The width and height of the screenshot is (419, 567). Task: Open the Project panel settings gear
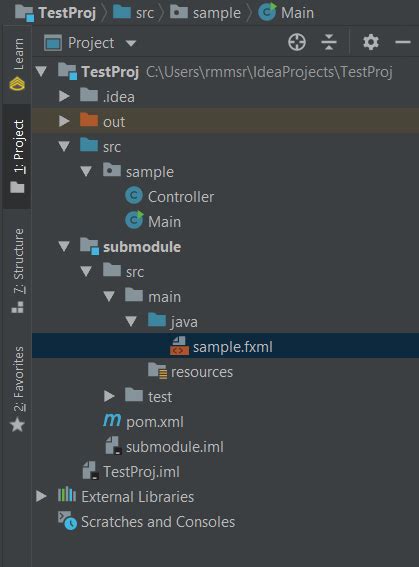tap(371, 43)
